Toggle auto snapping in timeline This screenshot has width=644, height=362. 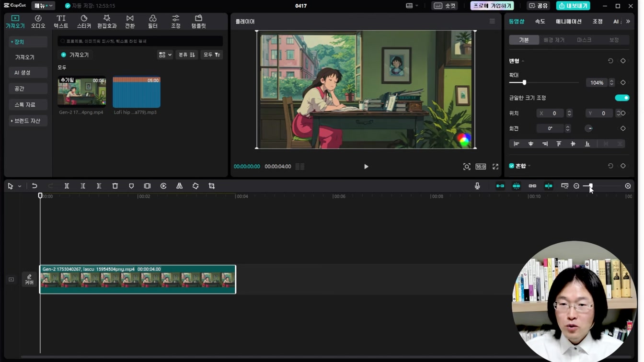click(516, 186)
